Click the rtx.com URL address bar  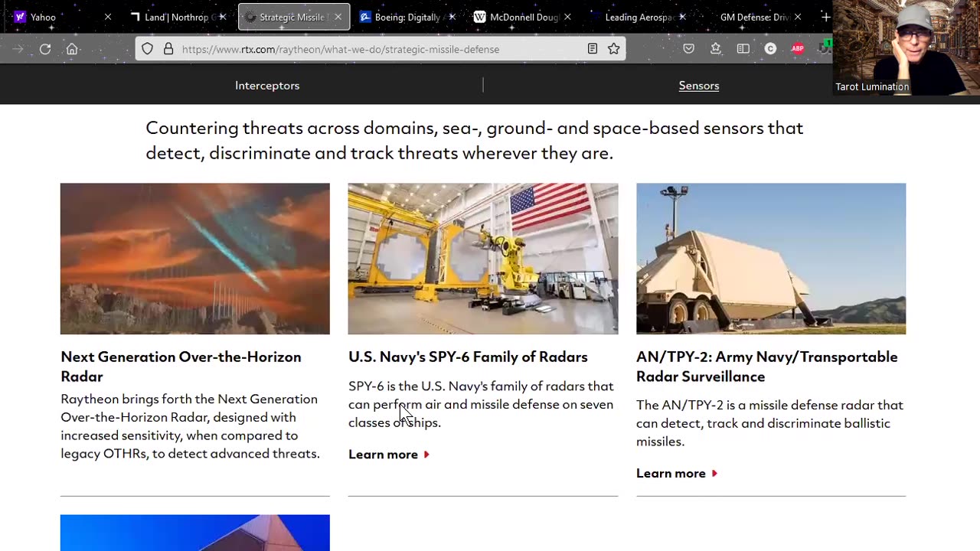pos(381,49)
